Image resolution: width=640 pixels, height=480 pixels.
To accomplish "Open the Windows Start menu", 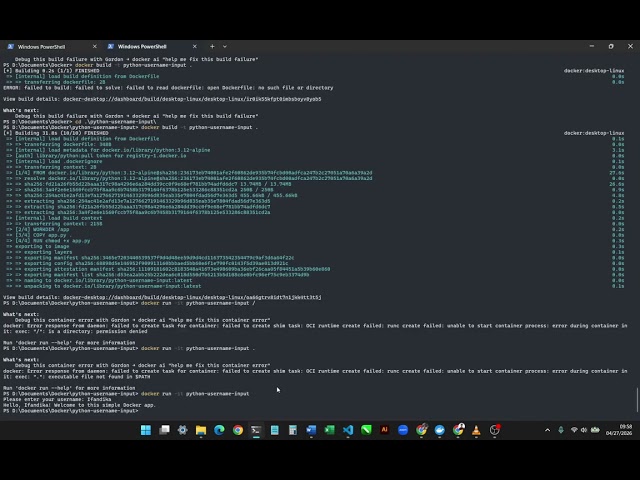I will [x=146, y=430].
